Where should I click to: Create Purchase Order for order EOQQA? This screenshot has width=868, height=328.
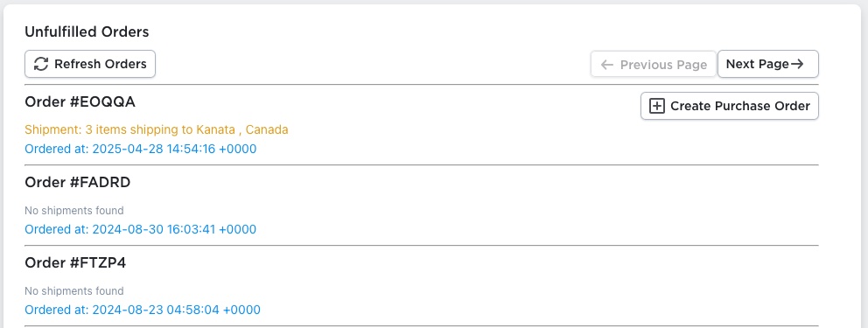coord(730,106)
